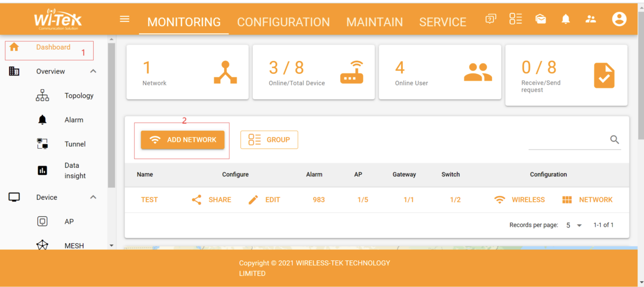The image size is (644, 287).
Task: Collapse the Overview section chevron
Action: 93,71
